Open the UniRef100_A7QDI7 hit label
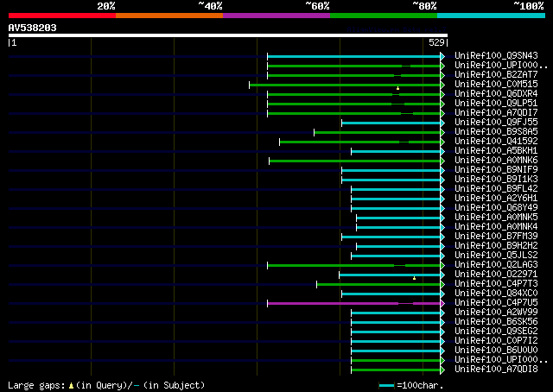Viewport: 553px width, 392px height. point(496,113)
